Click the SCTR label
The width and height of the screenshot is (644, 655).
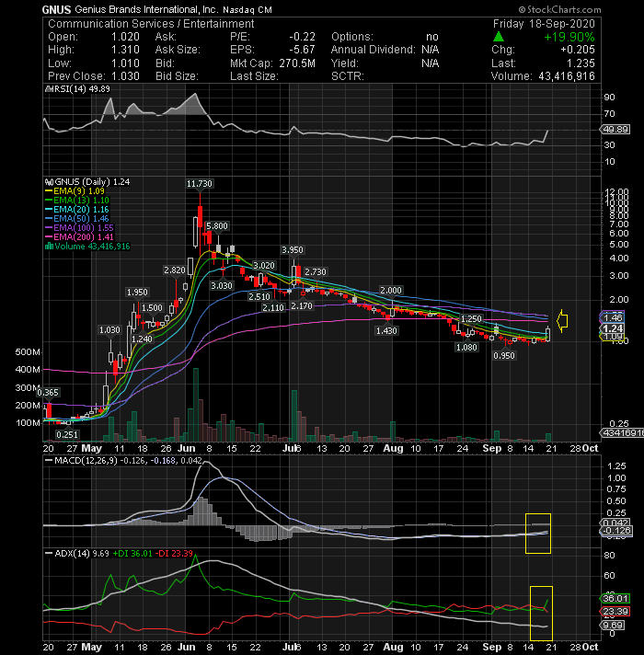tap(348, 76)
